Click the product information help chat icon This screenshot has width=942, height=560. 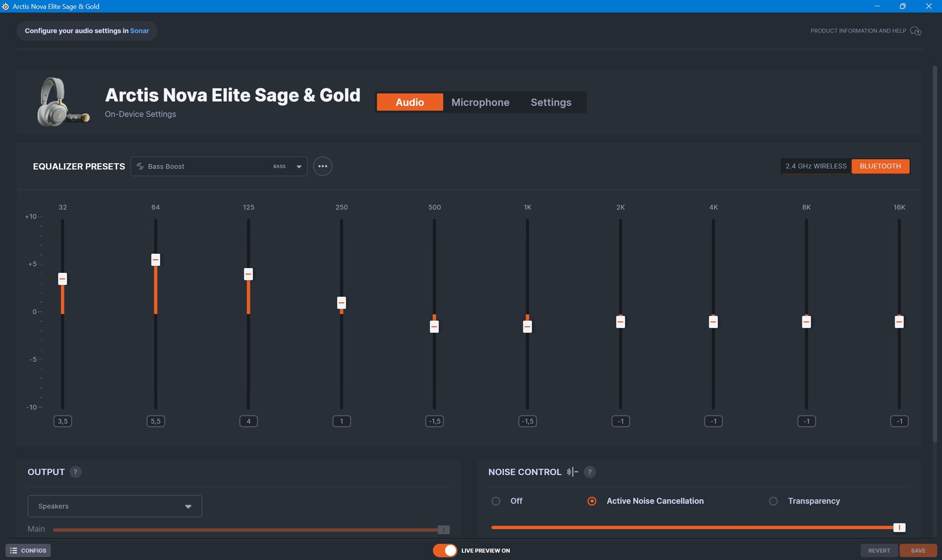point(915,31)
